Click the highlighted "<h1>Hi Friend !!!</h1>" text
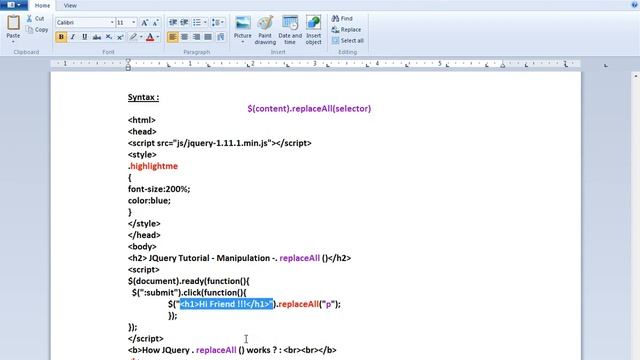 [x=226, y=304]
